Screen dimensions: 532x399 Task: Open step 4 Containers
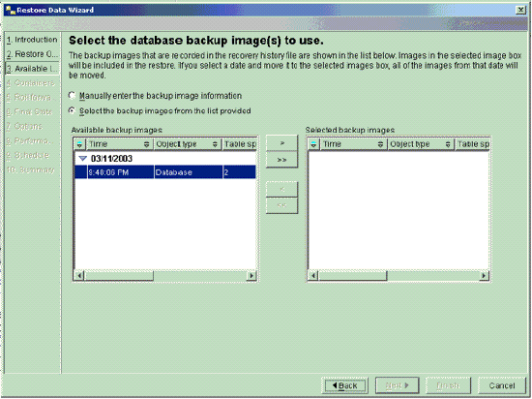click(31, 83)
